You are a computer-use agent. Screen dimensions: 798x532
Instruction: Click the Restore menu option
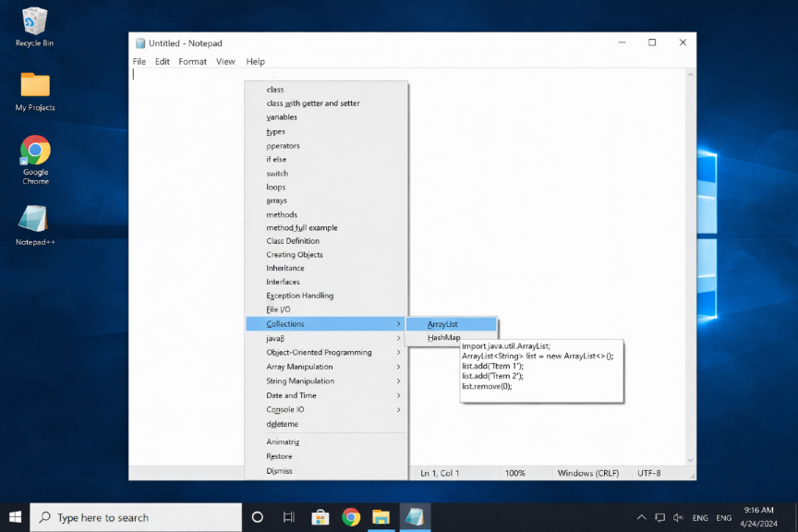point(279,456)
